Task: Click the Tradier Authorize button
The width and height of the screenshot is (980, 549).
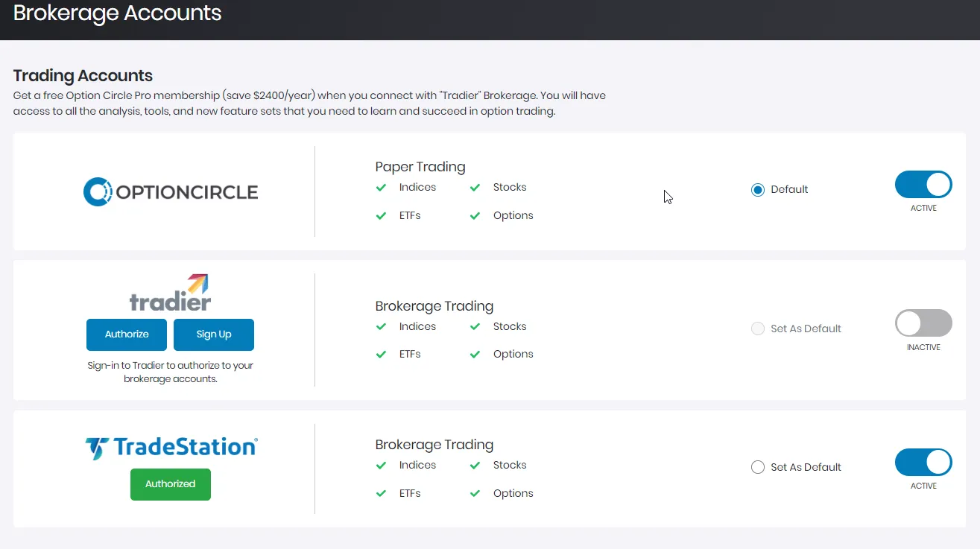Action: click(127, 334)
